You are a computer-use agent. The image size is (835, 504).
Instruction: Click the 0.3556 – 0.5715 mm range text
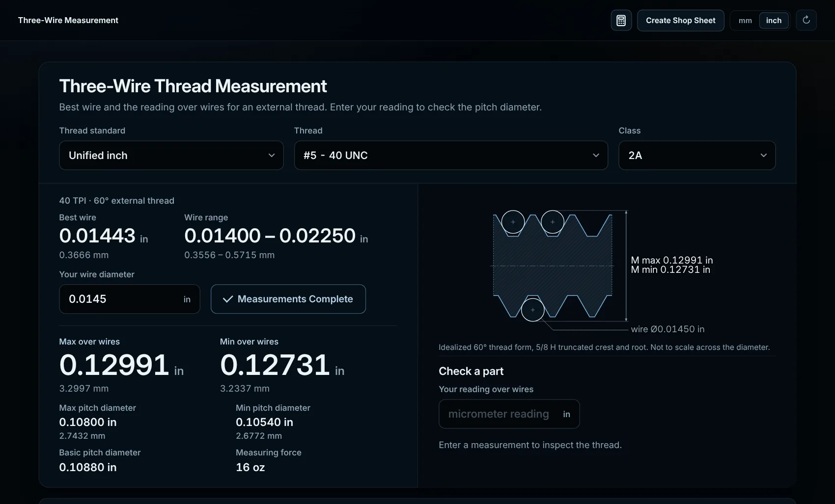click(x=229, y=255)
